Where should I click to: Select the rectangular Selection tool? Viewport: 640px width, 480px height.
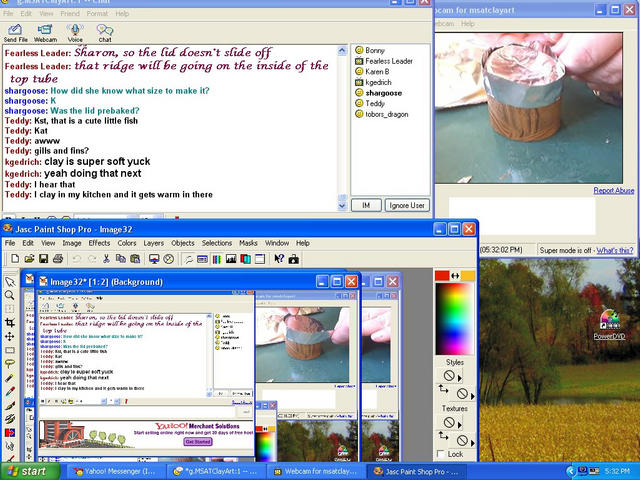10,350
